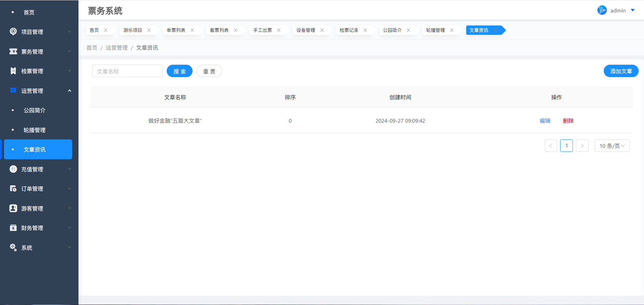Click the 充值管理 coin icon
The height and width of the screenshot is (305, 644).
click(x=13, y=169)
